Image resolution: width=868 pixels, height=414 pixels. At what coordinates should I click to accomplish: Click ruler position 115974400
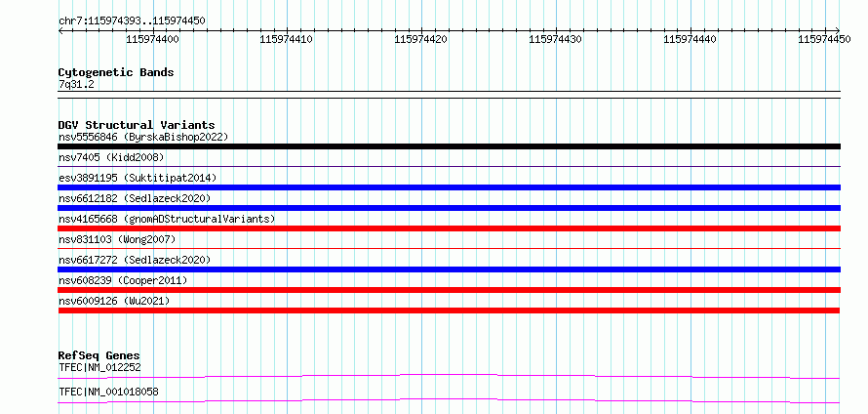[x=152, y=39]
